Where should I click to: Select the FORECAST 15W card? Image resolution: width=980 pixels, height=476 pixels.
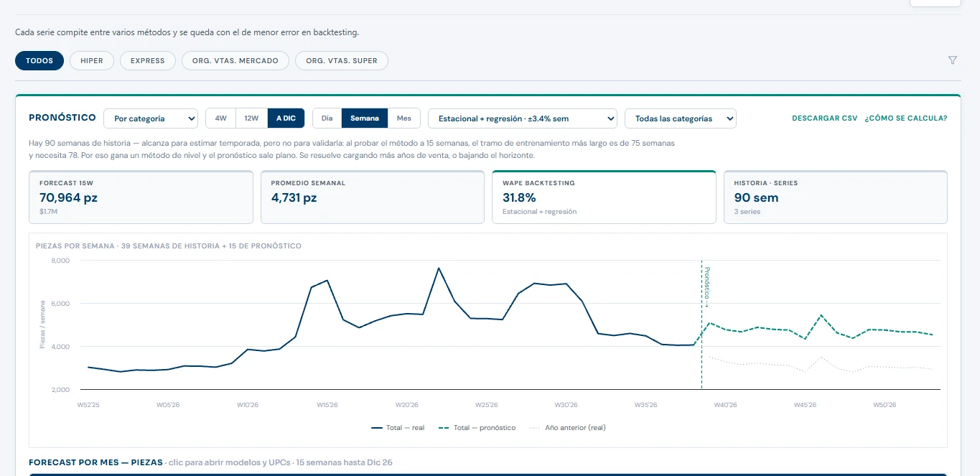pyautogui.click(x=141, y=197)
